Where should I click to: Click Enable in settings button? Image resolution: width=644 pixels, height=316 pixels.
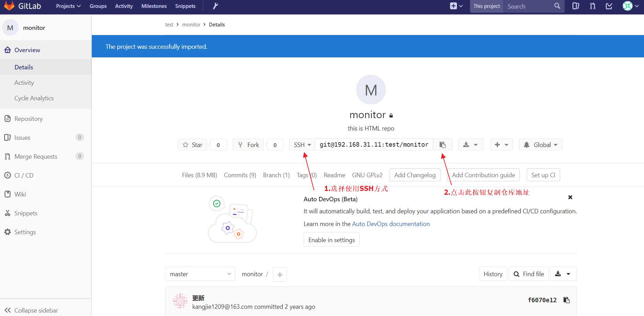pos(331,240)
